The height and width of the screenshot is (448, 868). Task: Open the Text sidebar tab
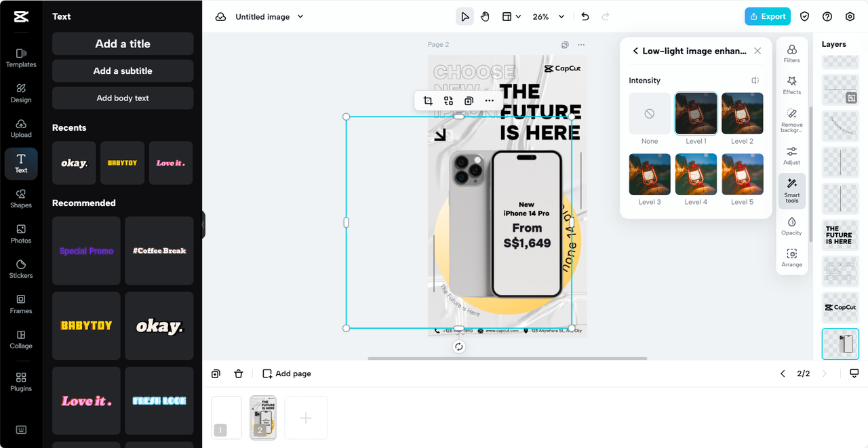(x=21, y=164)
